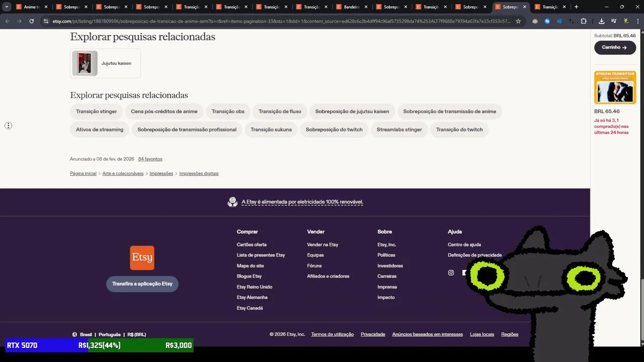
Task: Open Afiliados e criadores link
Action: [x=328, y=277]
